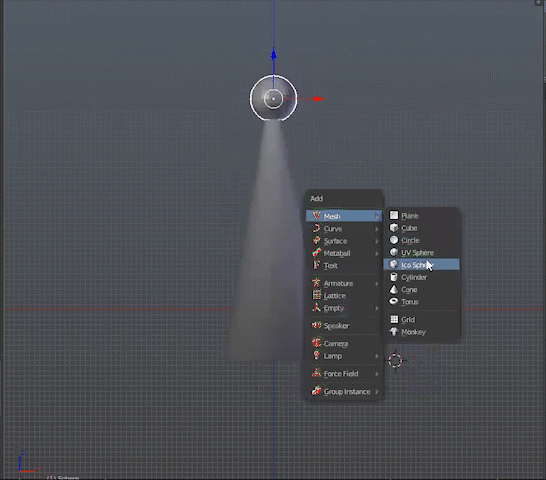Add a Text object
Image resolution: width=546 pixels, height=480 pixels.
tap(344, 265)
